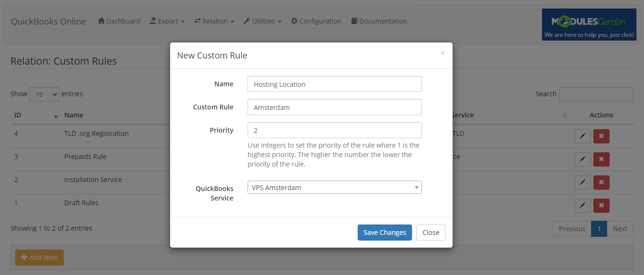Delete the TLD .org Registration rule
This screenshot has width=644, height=275.
click(x=601, y=136)
